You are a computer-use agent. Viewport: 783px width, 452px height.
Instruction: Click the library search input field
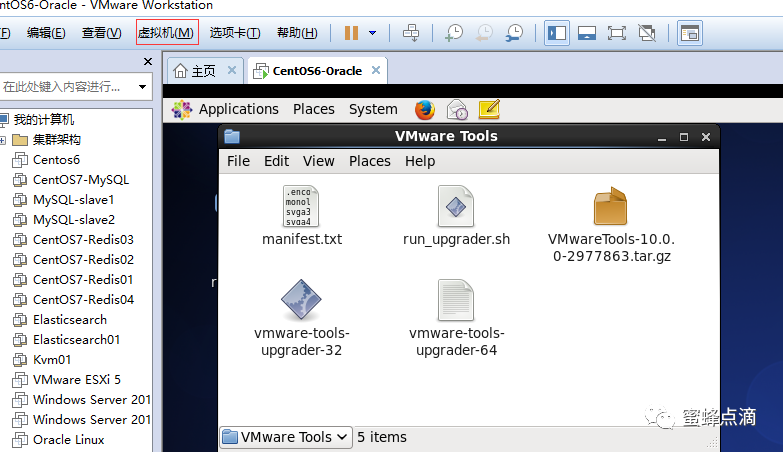[x=67, y=87]
